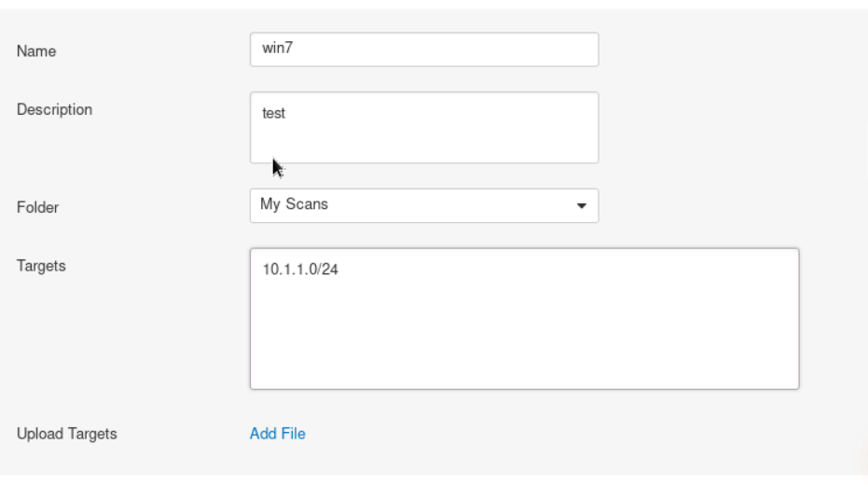
Task: Click the Name input field
Action: pos(423,50)
